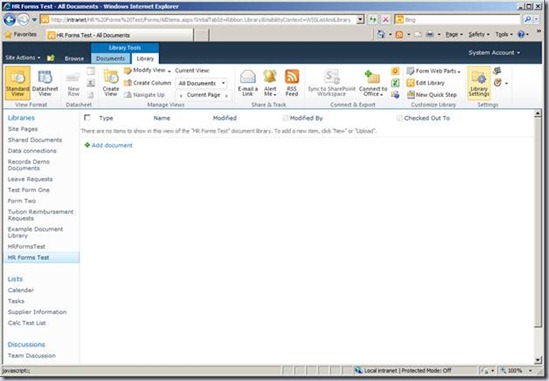Open Library Settings in the ribbon
Screen dimensions: 549x381
tap(479, 83)
